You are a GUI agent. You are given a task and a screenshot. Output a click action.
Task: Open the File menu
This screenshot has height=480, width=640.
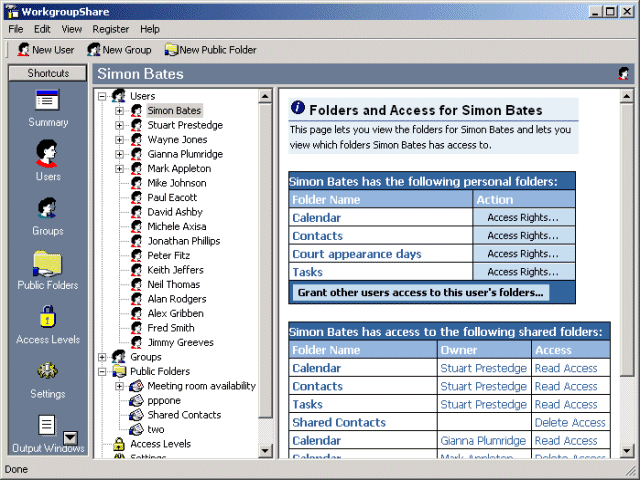tap(16, 29)
